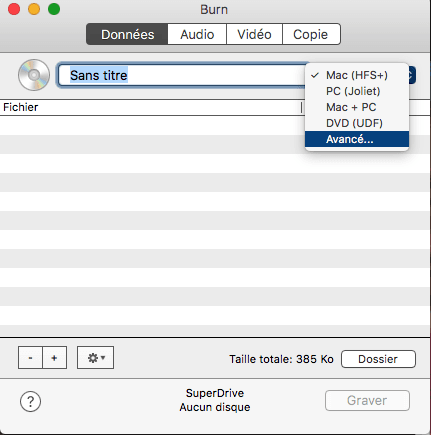Click the filesystem popup arrows button

pos(412,75)
